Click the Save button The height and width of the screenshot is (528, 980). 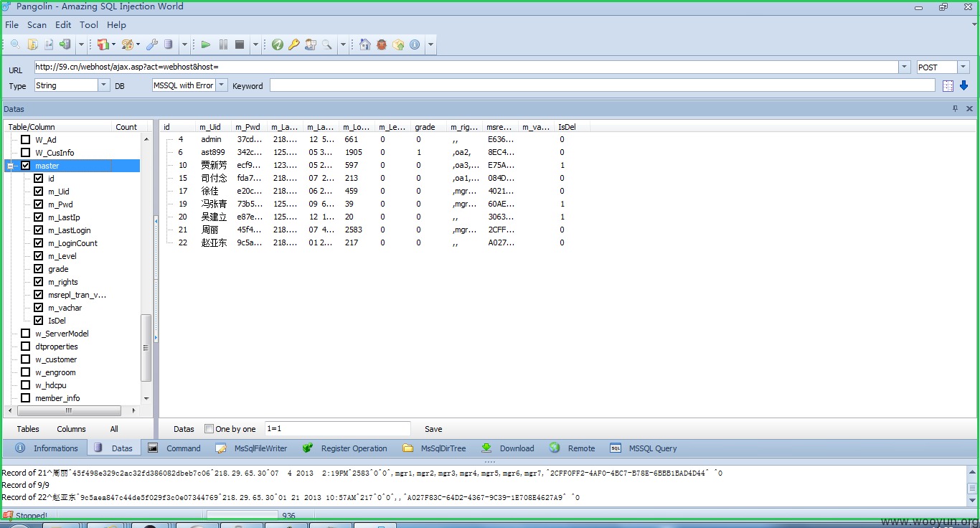(433, 429)
